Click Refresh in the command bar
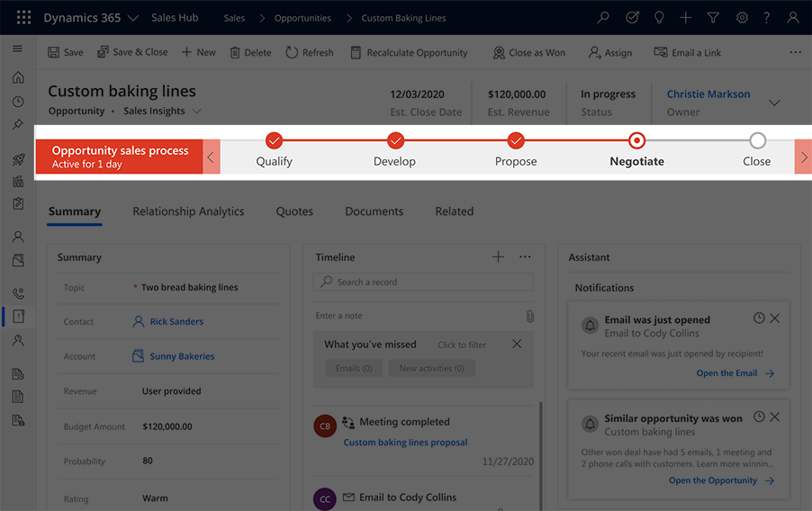Viewport: 812px width, 511px height. (x=310, y=52)
